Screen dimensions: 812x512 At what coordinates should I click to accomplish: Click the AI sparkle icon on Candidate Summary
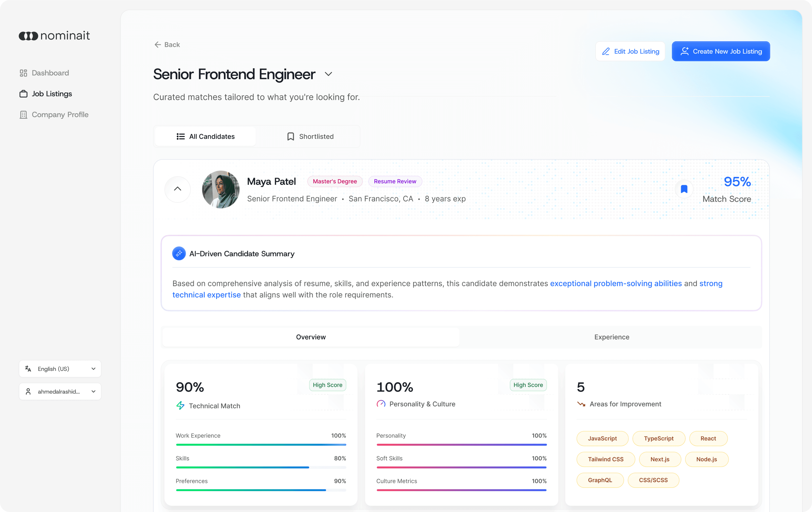pos(179,254)
